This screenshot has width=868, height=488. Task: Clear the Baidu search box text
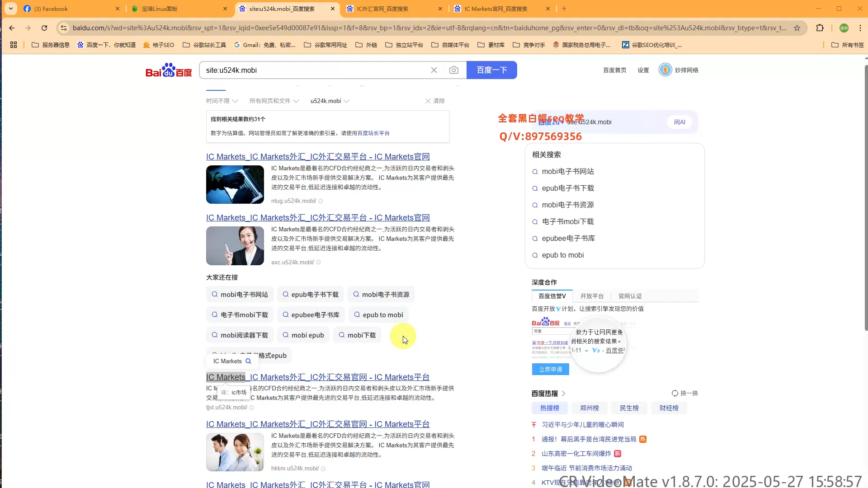pos(434,70)
